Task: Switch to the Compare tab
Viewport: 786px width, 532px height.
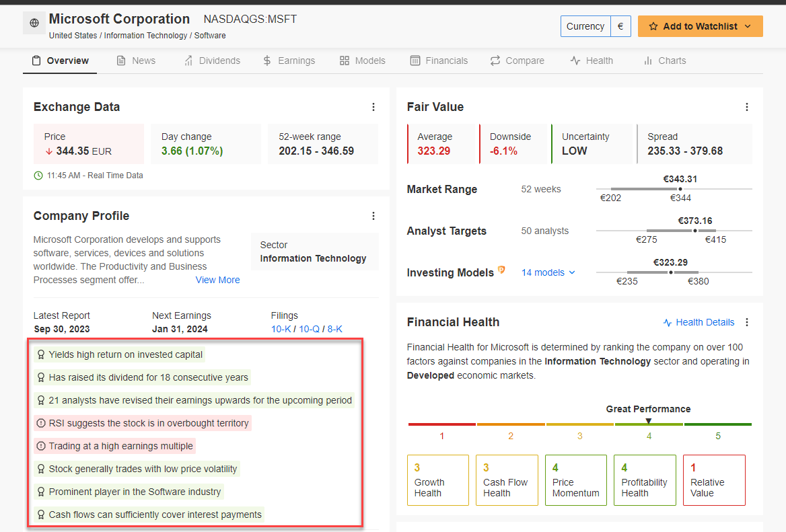Action: click(x=517, y=61)
